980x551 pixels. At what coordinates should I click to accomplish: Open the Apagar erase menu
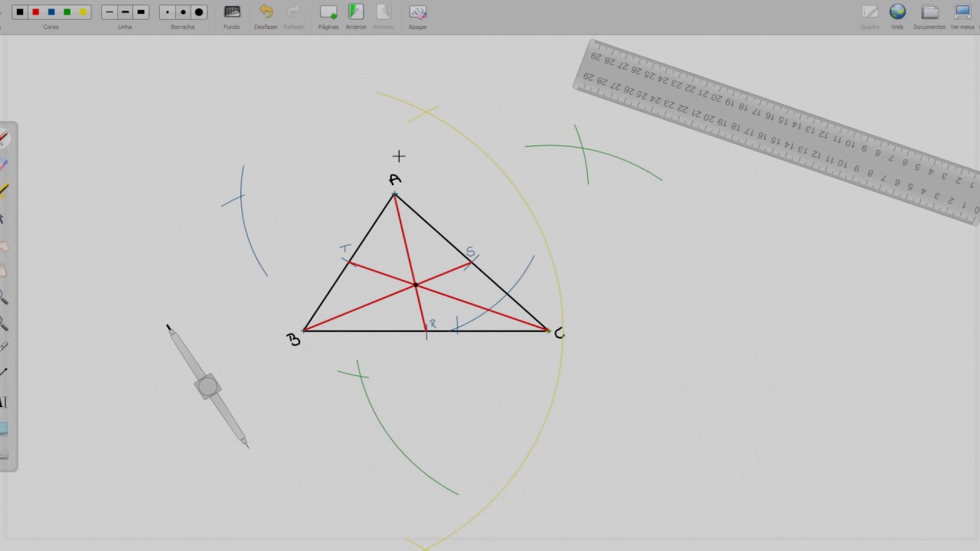click(x=417, y=15)
